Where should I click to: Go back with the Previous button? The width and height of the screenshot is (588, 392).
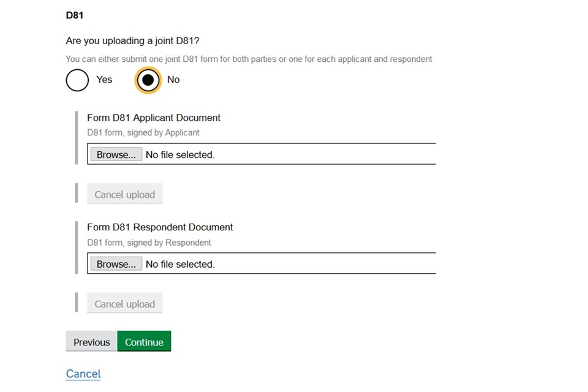tap(91, 342)
